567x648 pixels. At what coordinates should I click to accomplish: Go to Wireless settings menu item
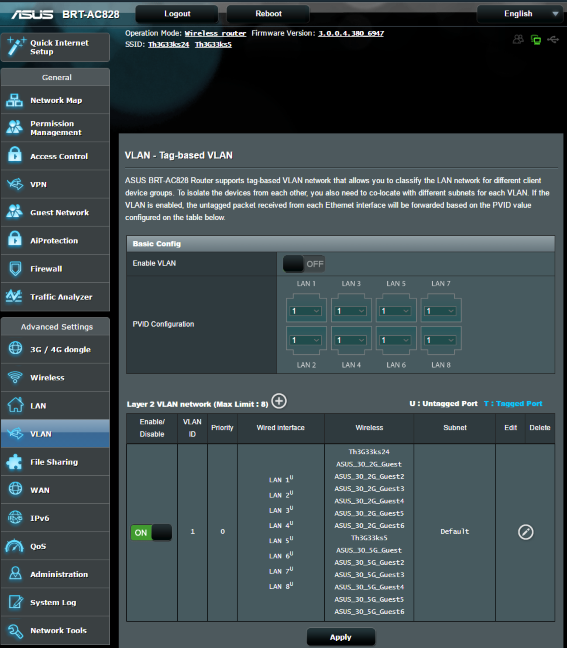click(55, 377)
